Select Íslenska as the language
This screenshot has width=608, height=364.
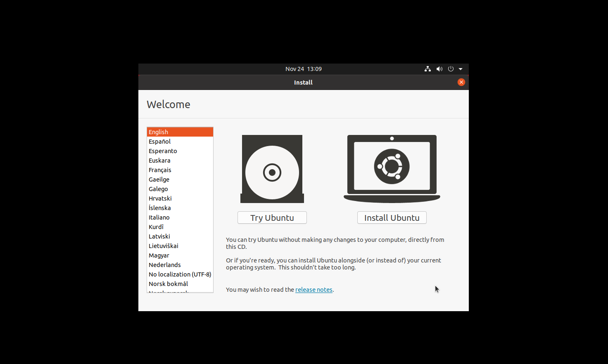point(180,208)
